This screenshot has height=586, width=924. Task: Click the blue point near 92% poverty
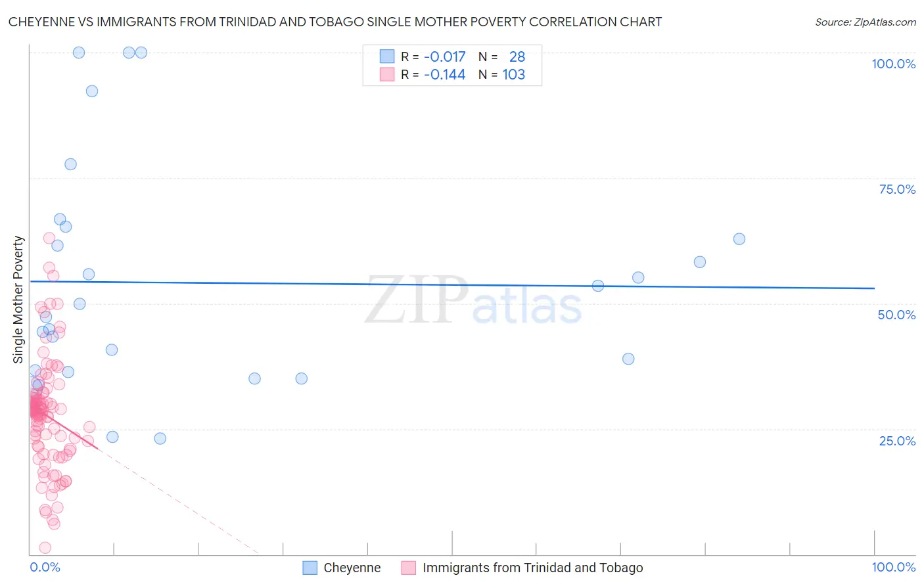[92, 91]
